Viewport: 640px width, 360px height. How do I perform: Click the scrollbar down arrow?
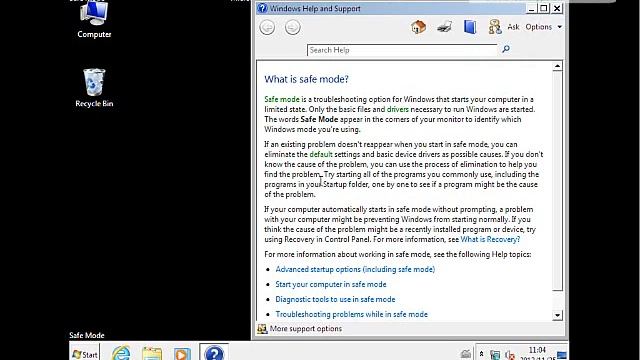(x=557, y=315)
